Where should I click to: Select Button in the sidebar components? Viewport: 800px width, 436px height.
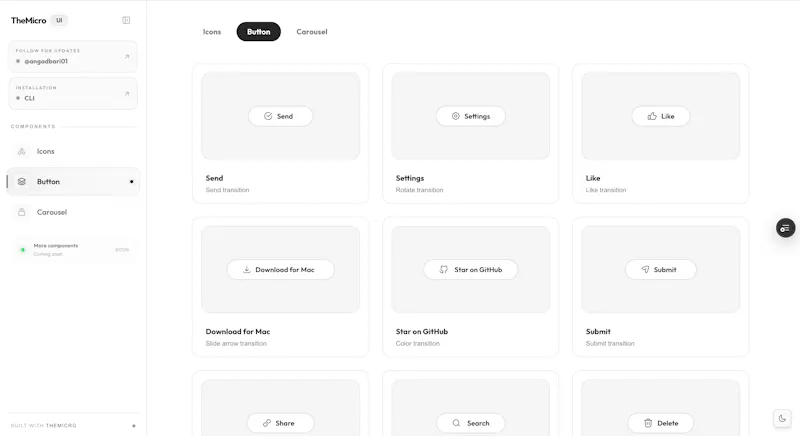tap(73, 182)
